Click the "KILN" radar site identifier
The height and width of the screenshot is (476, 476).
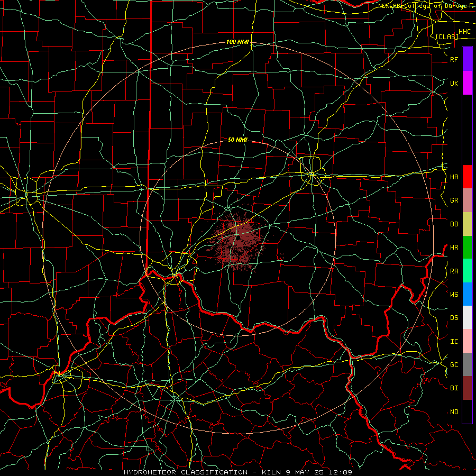pyautogui.click(x=271, y=472)
